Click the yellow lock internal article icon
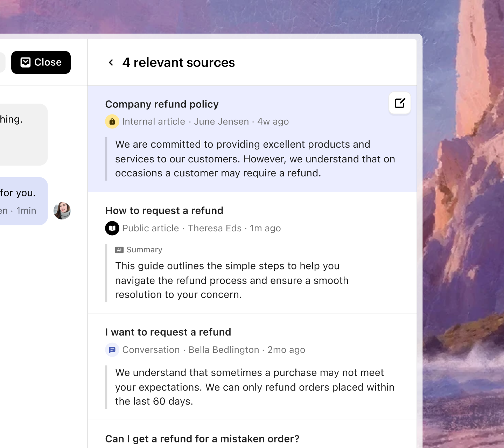504x448 pixels. click(112, 122)
